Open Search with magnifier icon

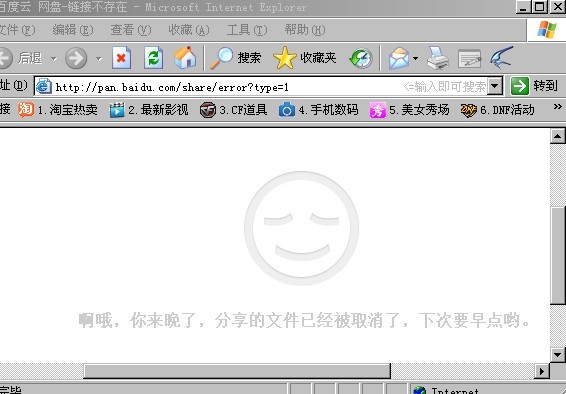click(x=236, y=58)
